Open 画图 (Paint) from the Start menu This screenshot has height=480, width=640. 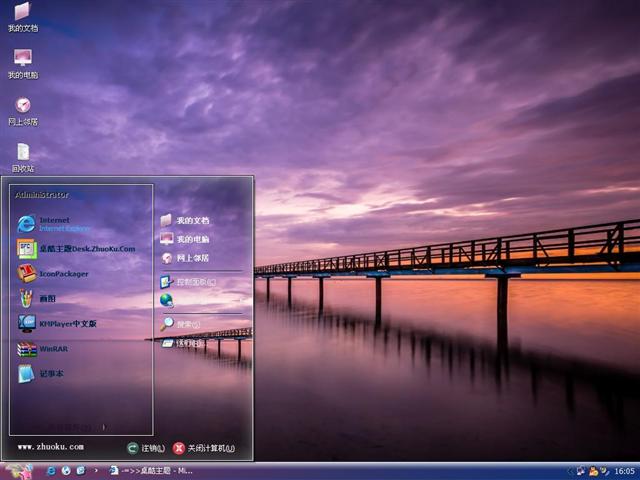[47, 298]
